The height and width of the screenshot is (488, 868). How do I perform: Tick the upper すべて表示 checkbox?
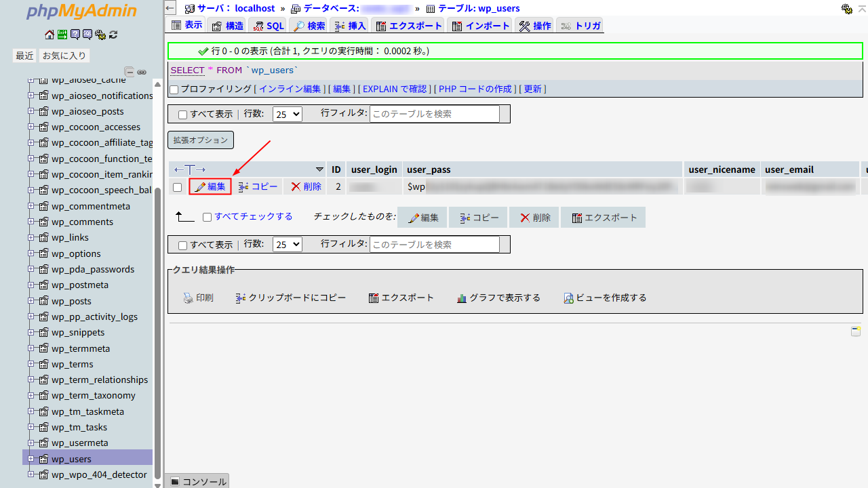182,115
